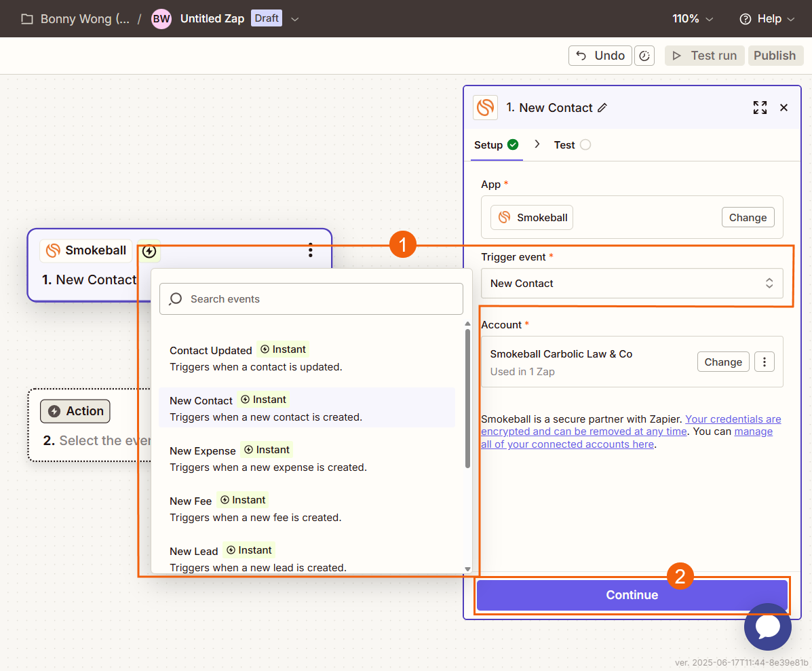The width and height of the screenshot is (812, 671).
Task: Open the 110% zoom dropdown
Action: [693, 18]
